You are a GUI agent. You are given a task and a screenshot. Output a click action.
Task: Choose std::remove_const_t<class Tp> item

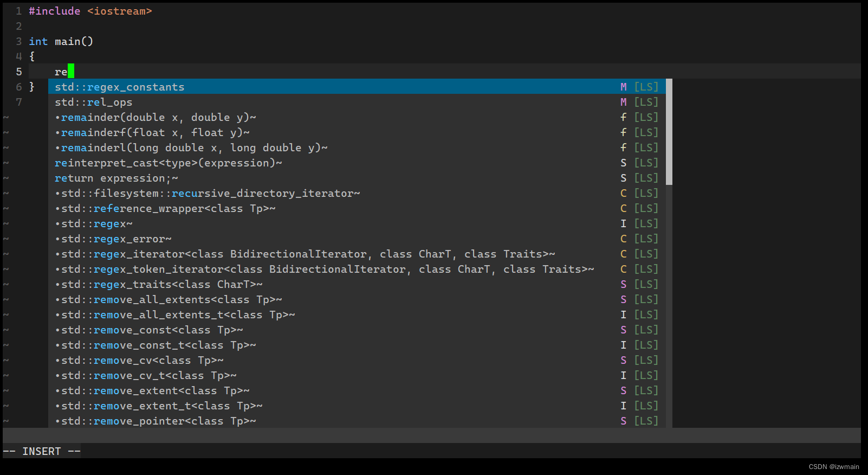(357, 345)
